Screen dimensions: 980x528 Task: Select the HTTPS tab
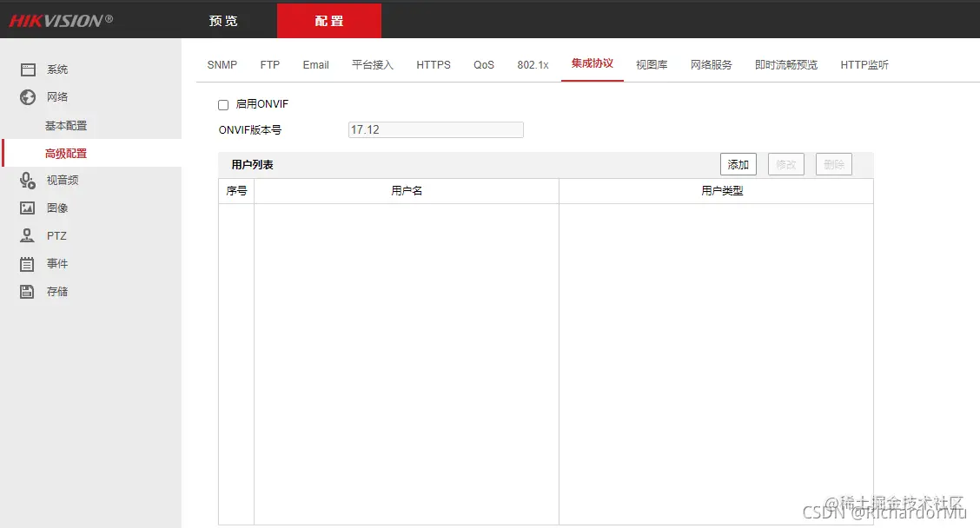tap(434, 64)
